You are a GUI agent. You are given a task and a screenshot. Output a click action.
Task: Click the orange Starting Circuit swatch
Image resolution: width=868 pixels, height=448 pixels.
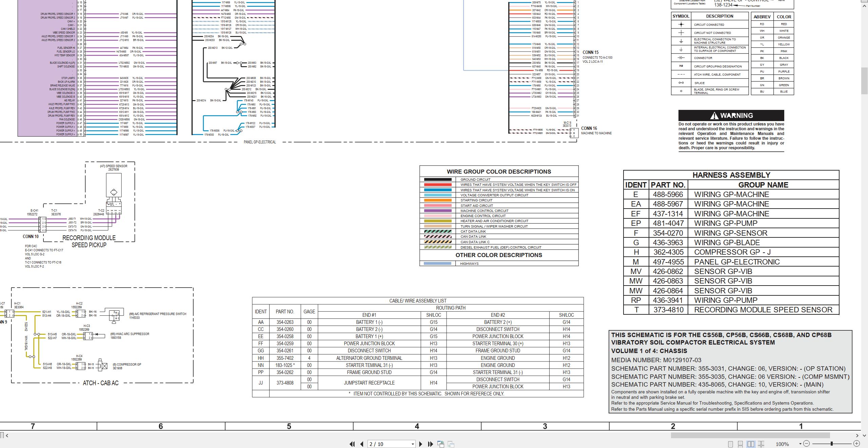pyautogui.click(x=438, y=200)
